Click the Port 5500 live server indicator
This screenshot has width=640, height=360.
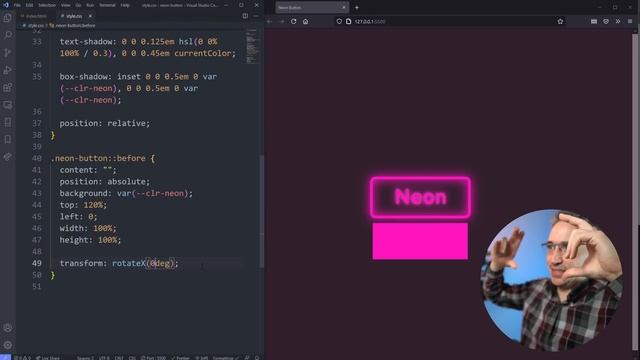(x=153, y=358)
